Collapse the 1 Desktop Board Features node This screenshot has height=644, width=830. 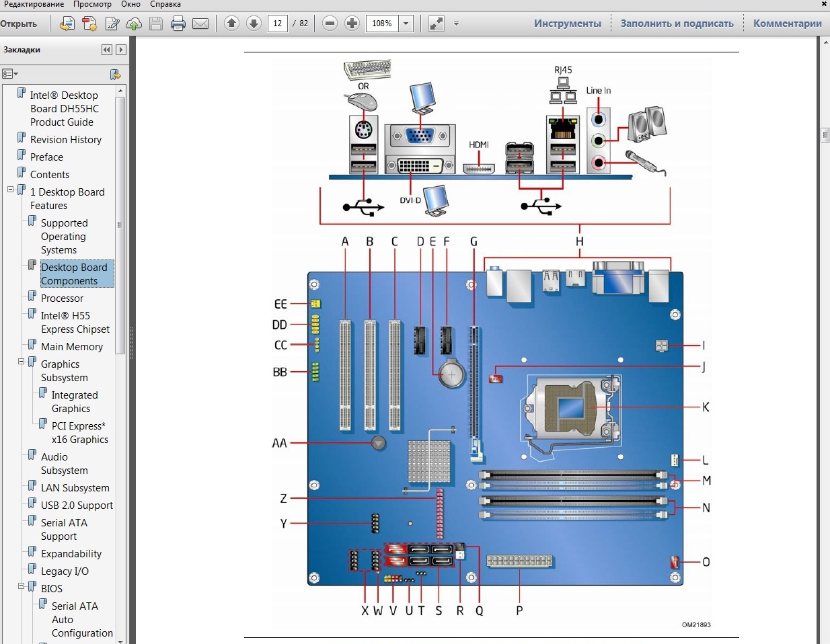[11, 190]
